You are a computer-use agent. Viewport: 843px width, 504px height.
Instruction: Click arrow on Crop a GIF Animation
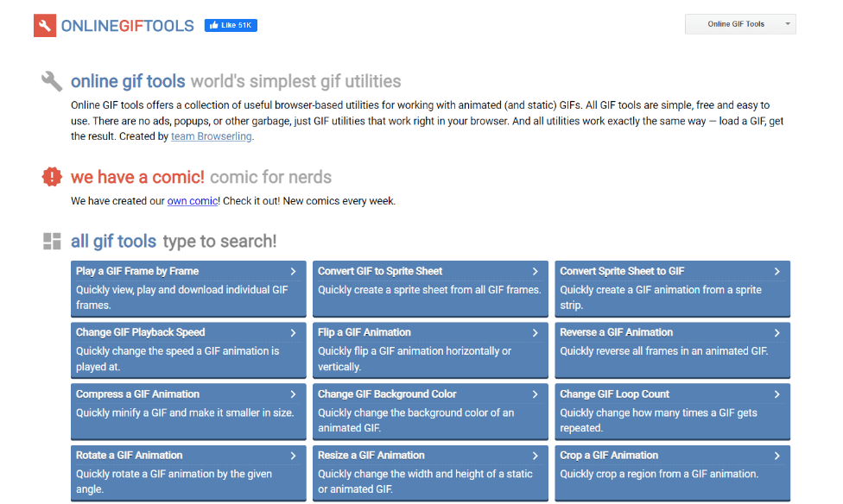(x=776, y=455)
